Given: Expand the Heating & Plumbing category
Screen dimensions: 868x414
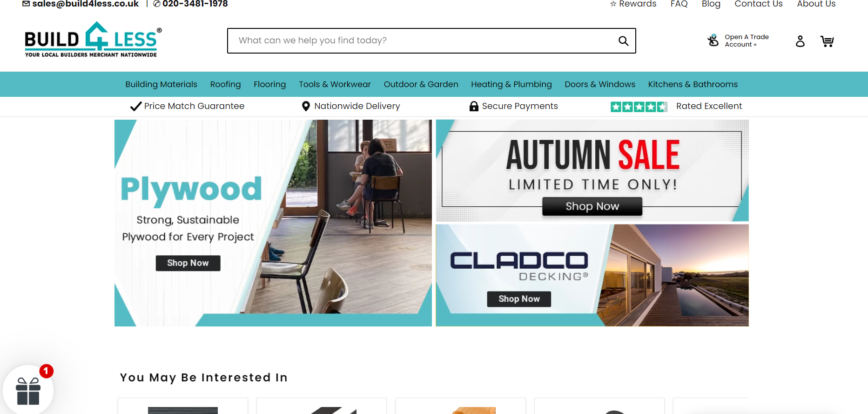Looking at the screenshot, I should (x=511, y=84).
